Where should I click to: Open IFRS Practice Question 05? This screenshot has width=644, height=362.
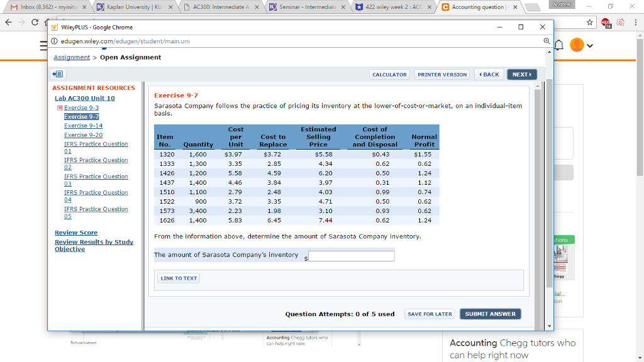click(96, 212)
